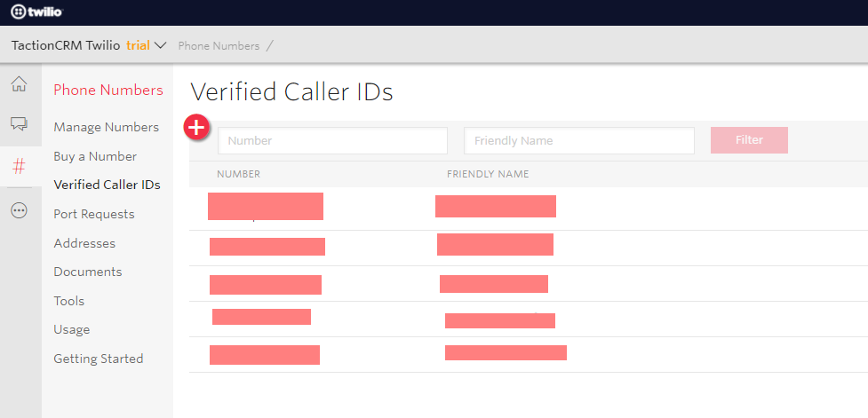Open Port Requests
Image resolution: width=868 pixels, height=418 pixels.
[94, 214]
